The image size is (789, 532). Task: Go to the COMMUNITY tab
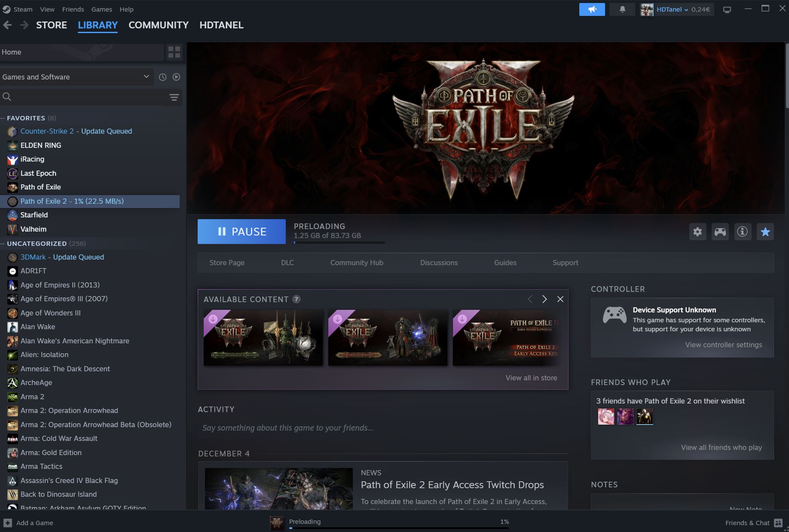159,25
